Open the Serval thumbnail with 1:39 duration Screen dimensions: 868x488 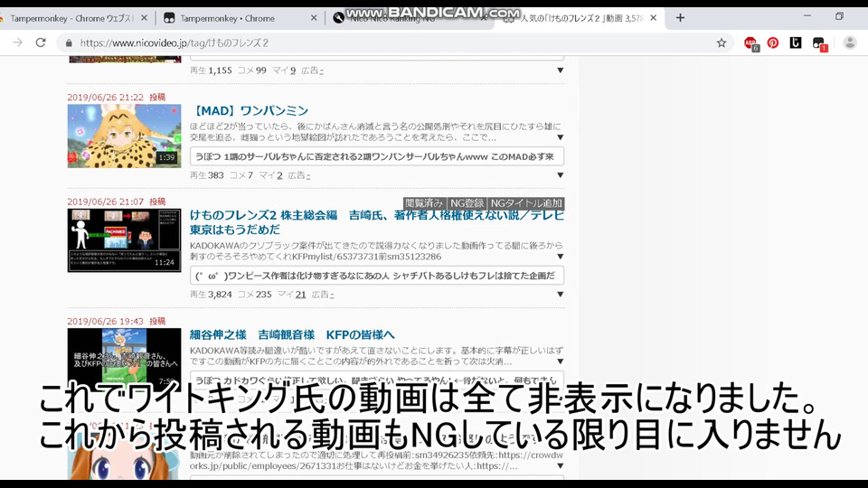coord(124,136)
